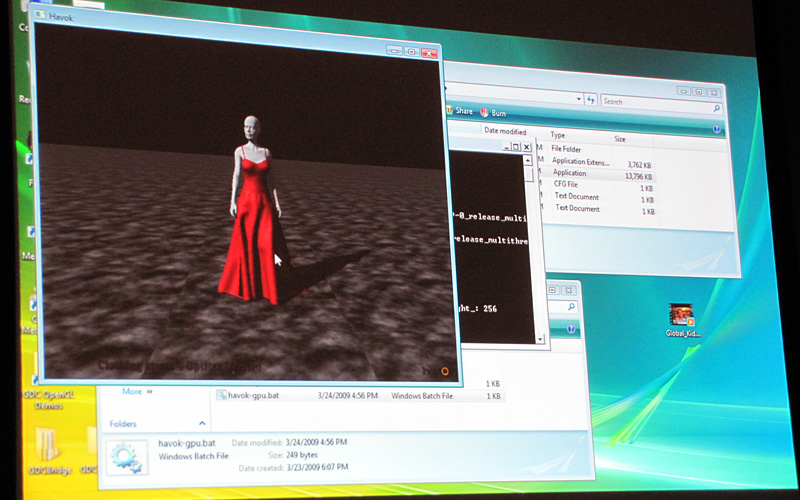Image resolution: width=800 pixels, height=500 pixels.
Task: Select the Global_Kid video icon on the desktop
Action: [682, 315]
